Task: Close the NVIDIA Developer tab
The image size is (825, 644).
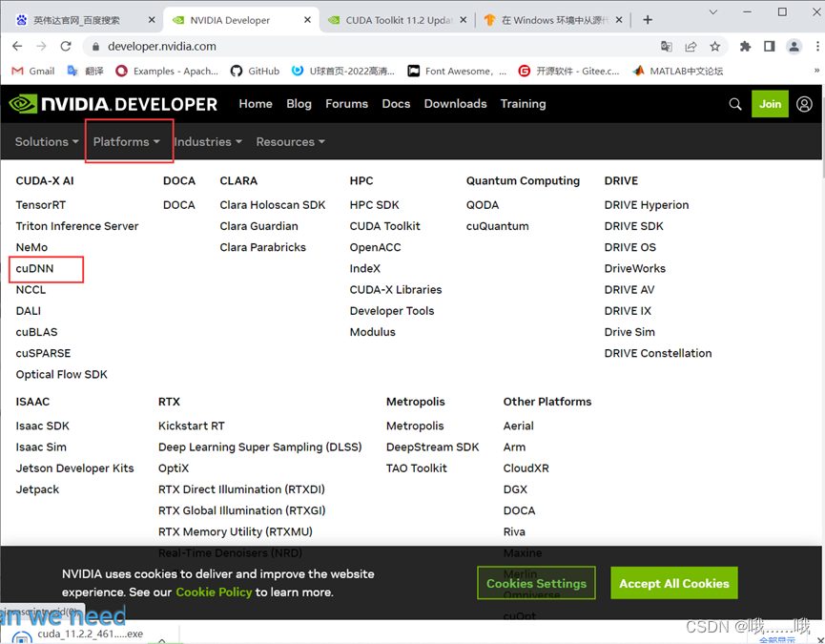Action: coord(307,20)
